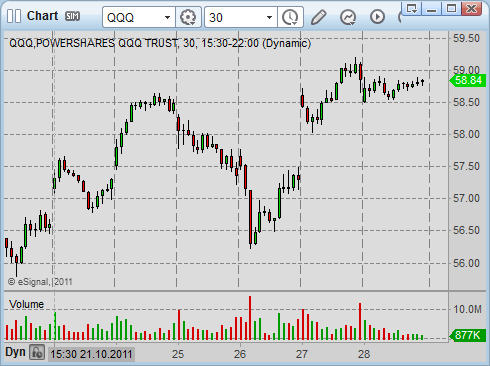
Task: Maximize the chart window
Action: click(x=451, y=8)
